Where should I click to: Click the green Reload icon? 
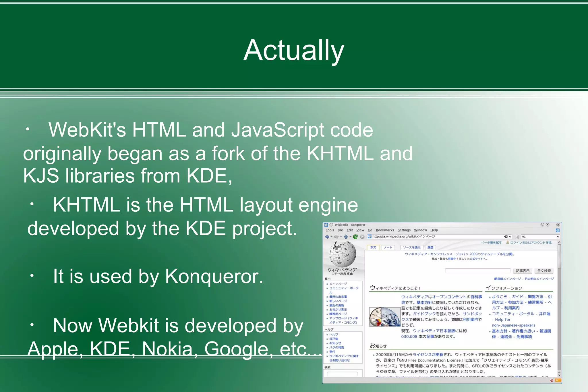pos(355,237)
